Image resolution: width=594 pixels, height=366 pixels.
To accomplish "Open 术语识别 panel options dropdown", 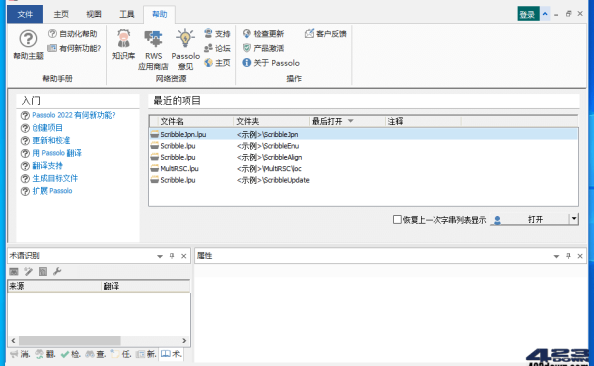I will [x=160, y=257].
